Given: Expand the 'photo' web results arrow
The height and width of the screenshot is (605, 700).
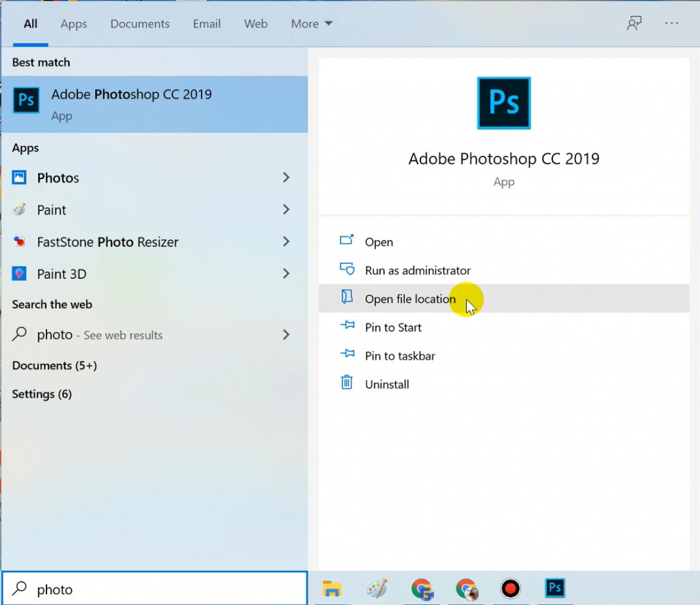Looking at the screenshot, I should pyautogui.click(x=286, y=335).
